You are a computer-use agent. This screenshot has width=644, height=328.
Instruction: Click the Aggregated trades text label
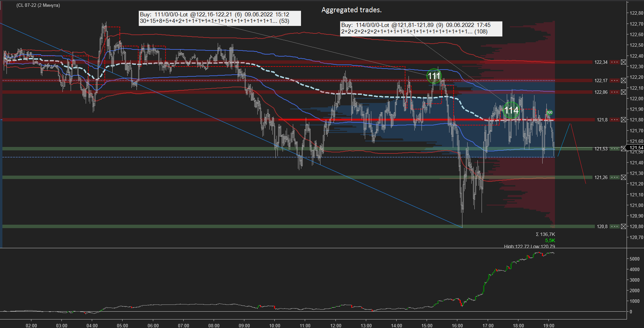pyautogui.click(x=352, y=10)
